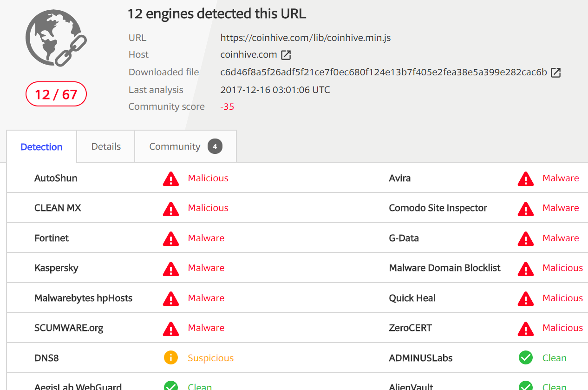Image resolution: width=588 pixels, height=390 pixels.
Task: Click the host name coinhive.com
Action: click(x=249, y=54)
